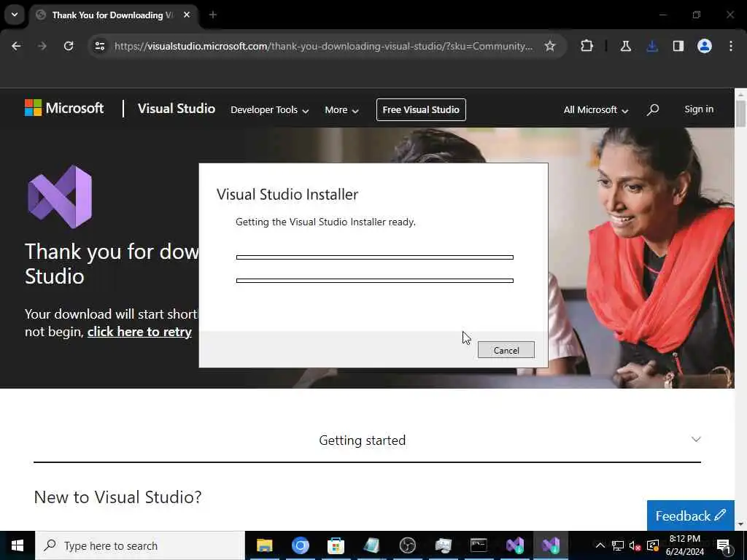Viewport: 747px width, 560px height.
Task: Click the taskbar search box
Action: tap(140, 545)
